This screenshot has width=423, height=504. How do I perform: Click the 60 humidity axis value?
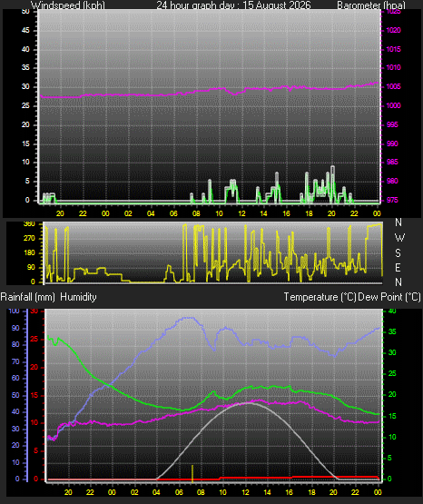pyautogui.click(x=15, y=378)
